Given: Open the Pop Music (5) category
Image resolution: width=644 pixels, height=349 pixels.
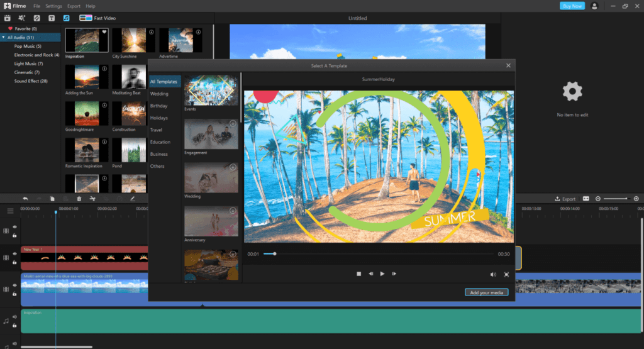Looking at the screenshot, I should click(28, 47).
